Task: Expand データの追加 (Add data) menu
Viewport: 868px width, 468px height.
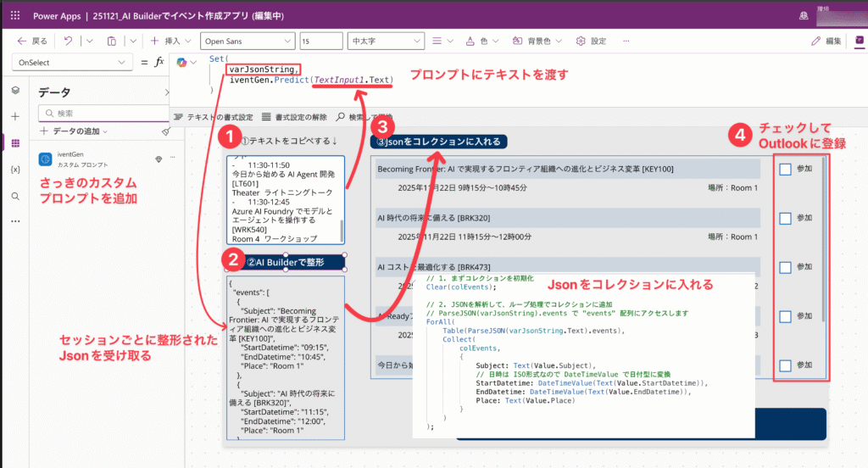Action: [81, 131]
